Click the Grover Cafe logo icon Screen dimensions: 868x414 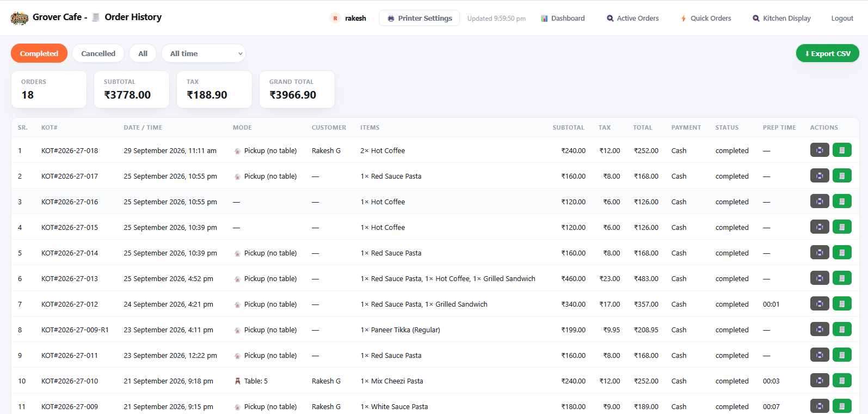[20, 18]
